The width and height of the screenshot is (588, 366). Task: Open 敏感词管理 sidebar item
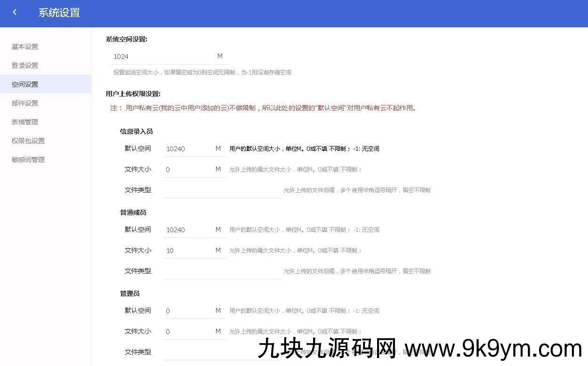coord(28,160)
